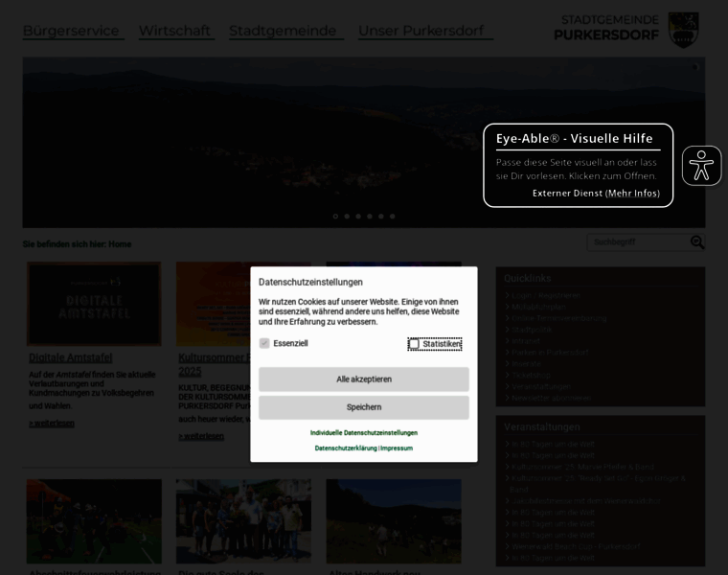Image resolution: width=728 pixels, height=575 pixels.
Task: Click the Purkersdorf coat of arms logo
Action: [x=683, y=30]
